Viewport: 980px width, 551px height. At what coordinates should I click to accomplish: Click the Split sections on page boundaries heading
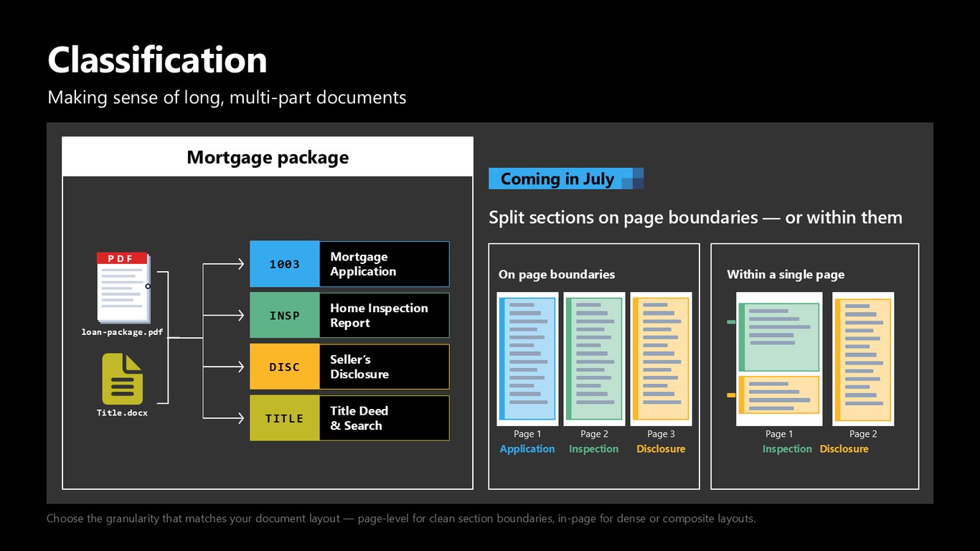click(x=695, y=217)
